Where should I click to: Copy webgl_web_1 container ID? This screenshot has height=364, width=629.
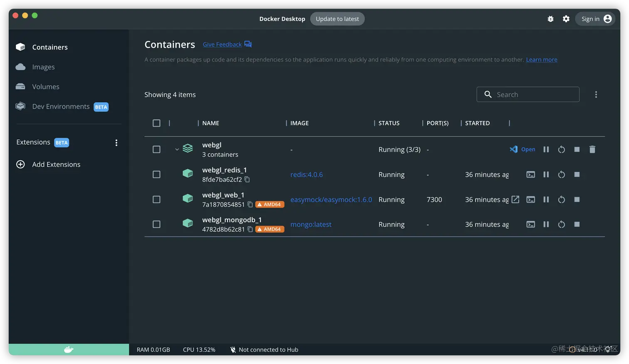(x=250, y=204)
